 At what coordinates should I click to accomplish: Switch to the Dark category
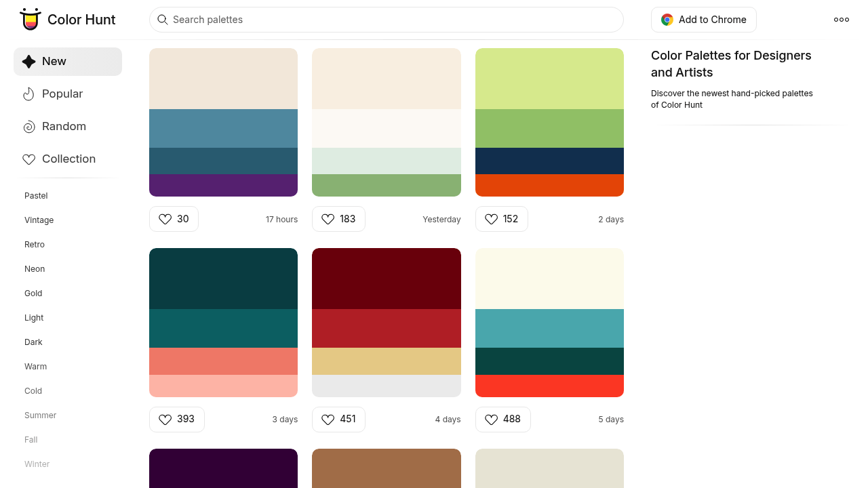pyautogui.click(x=33, y=342)
